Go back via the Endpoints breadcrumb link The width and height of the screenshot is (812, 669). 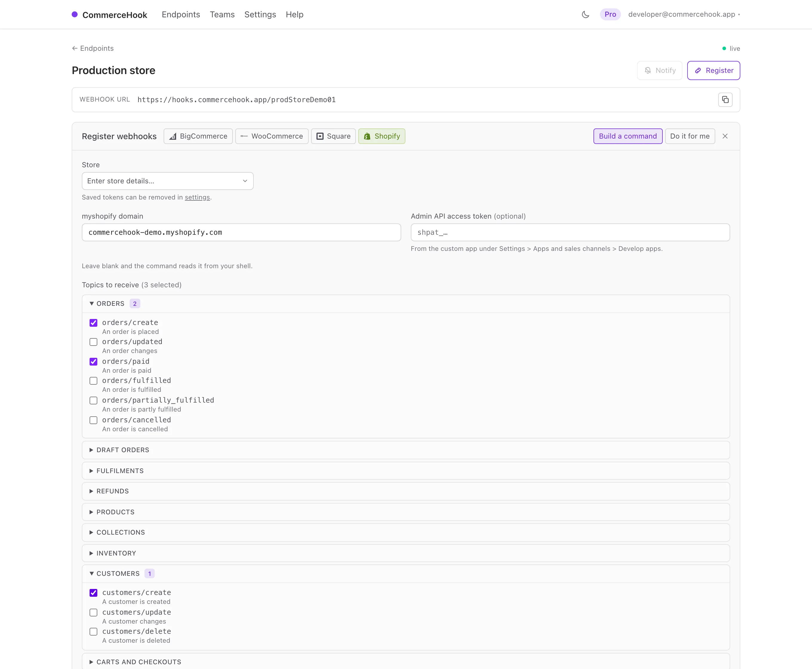[x=93, y=48]
